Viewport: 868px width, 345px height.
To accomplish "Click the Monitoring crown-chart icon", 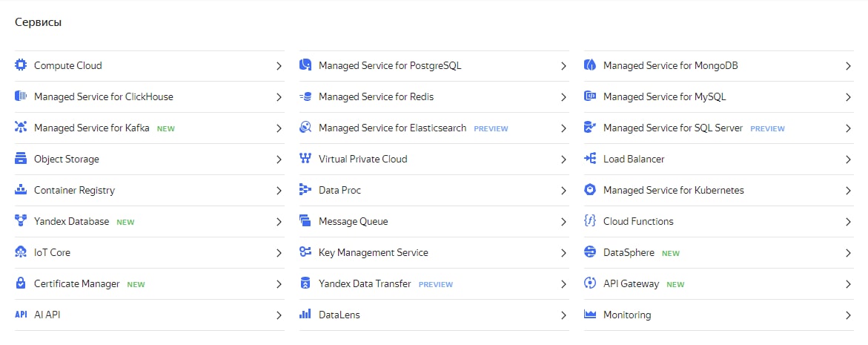I will tap(589, 315).
